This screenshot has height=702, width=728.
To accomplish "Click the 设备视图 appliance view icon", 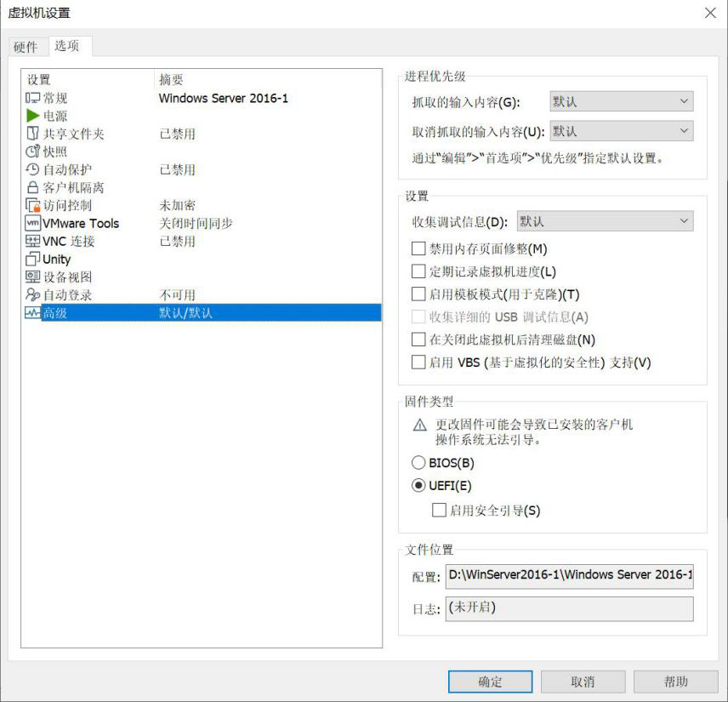I will point(32,277).
